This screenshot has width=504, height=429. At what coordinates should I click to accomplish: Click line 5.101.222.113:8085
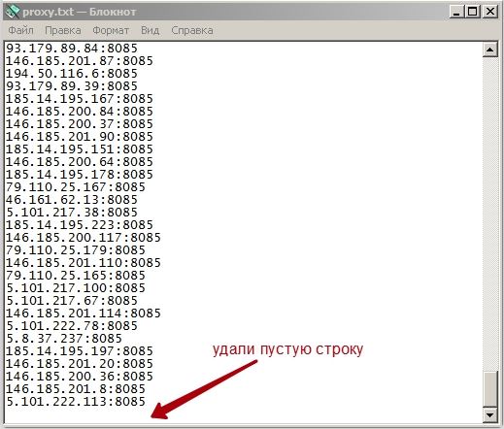(x=76, y=402)
